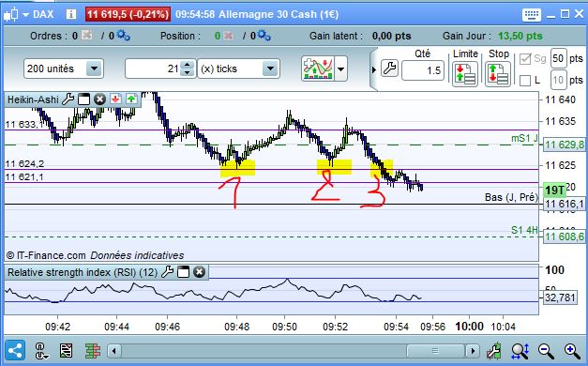This screenshot has height=366, width=588.
Task: Click the zoom out magnifier icon
Action: coord(546,351)
